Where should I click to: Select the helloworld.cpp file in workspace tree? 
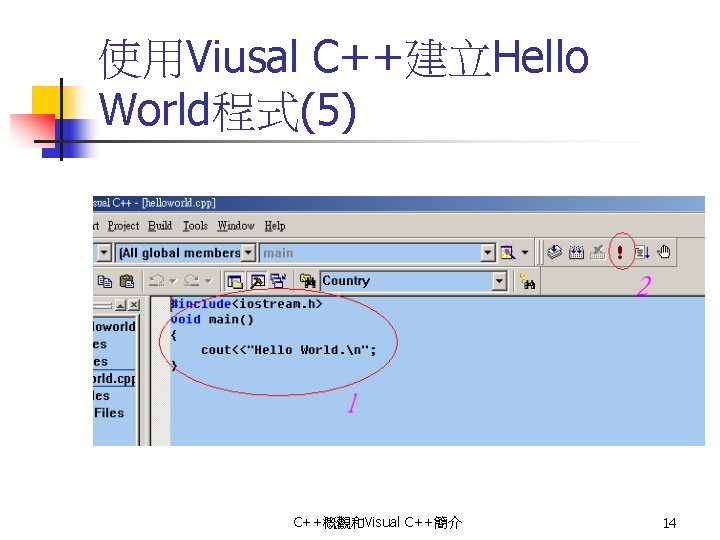114,378
